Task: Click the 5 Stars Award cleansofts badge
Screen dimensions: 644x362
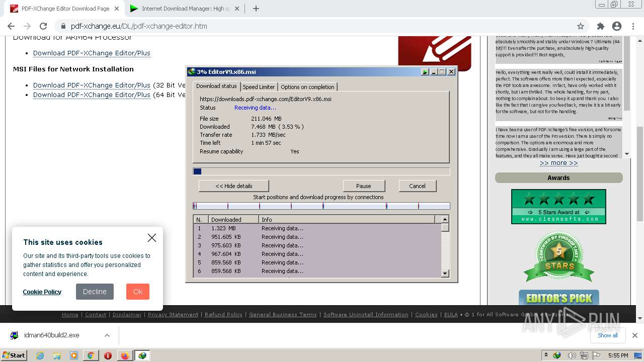Action: click(558, 207)
